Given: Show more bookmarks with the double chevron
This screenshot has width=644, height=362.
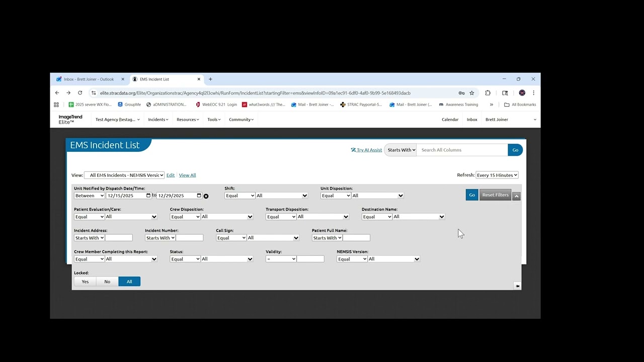Looking at the screenshot, I should (x=492, y=105).
